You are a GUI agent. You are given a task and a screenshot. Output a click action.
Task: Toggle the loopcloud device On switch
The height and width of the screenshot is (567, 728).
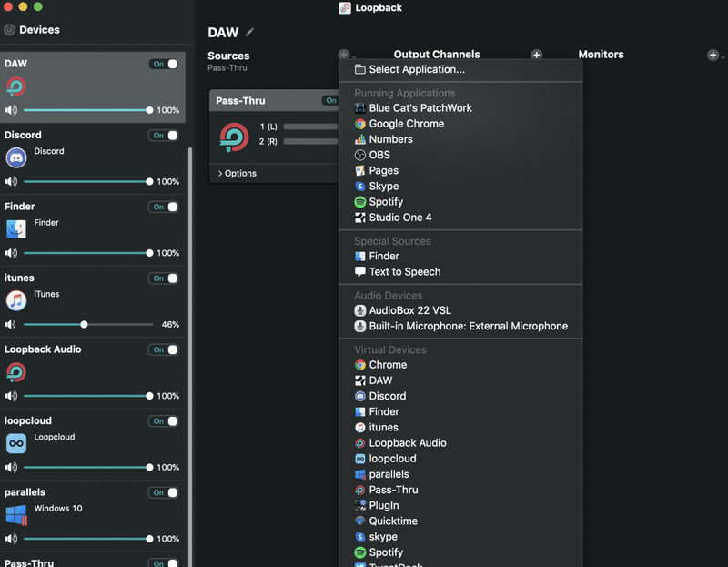point(164,421)
